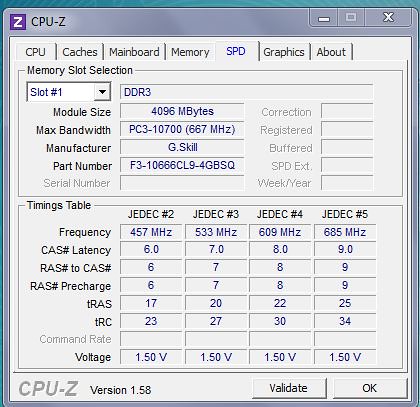Open the Caches tab
The image size is (420, 407).
point(80,52)
